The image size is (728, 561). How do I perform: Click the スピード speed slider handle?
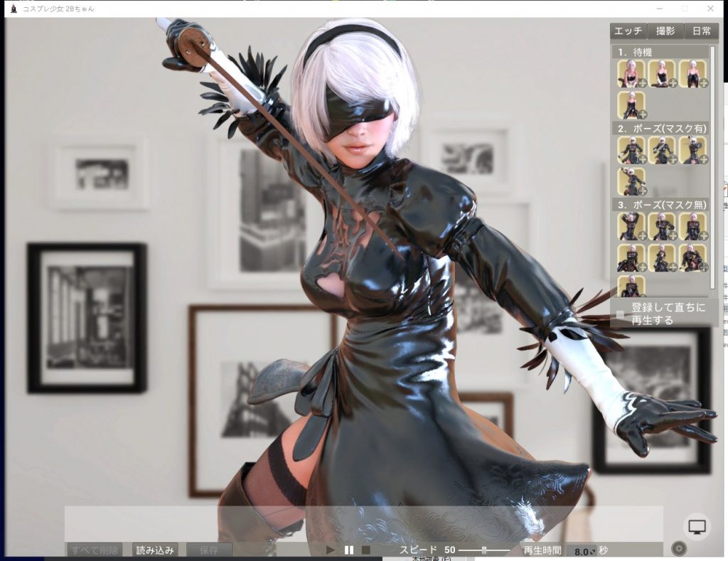[483, 550]
